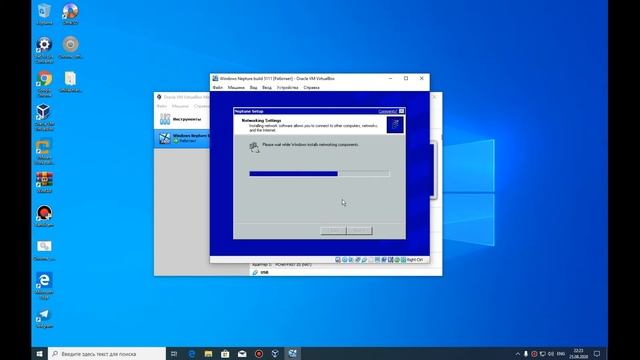Image resolution: width=640 pixels, height=360 pixels.
Task: Open the white image file above Edge shortcut
Action: point(44,250)
